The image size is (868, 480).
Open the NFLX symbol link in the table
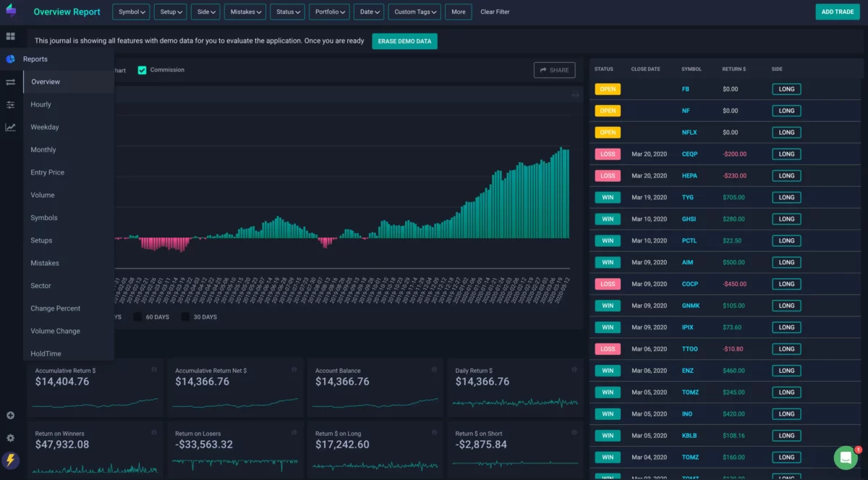tap(691, 132)
